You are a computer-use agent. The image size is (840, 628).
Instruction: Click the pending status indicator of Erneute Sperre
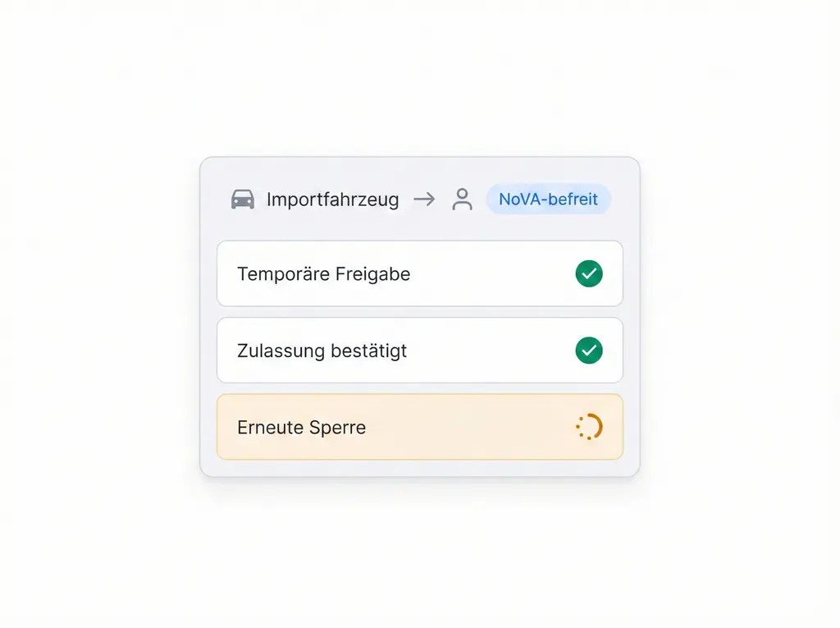[589, 427]
